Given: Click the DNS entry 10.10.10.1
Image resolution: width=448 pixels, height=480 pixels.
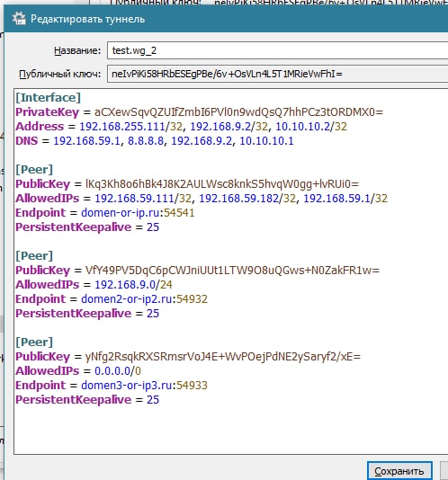Looking at the screenshot, I should click(266, 141).
